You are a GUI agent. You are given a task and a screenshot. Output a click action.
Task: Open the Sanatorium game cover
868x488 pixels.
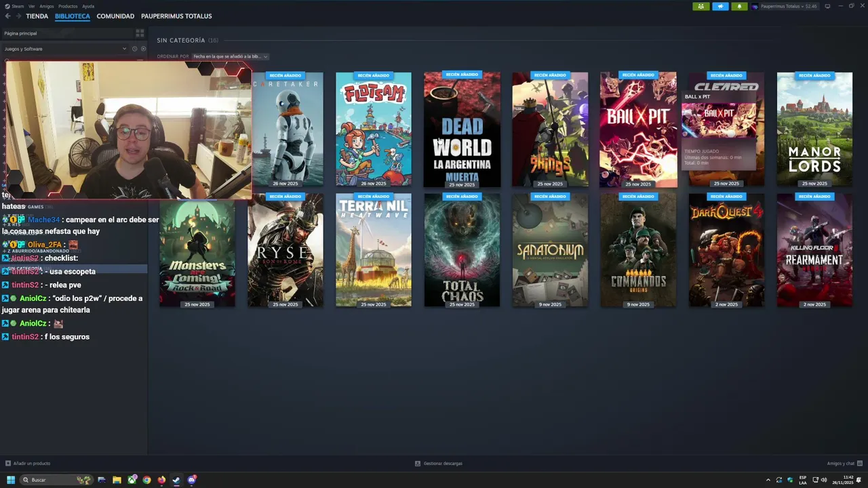point(550,250)
